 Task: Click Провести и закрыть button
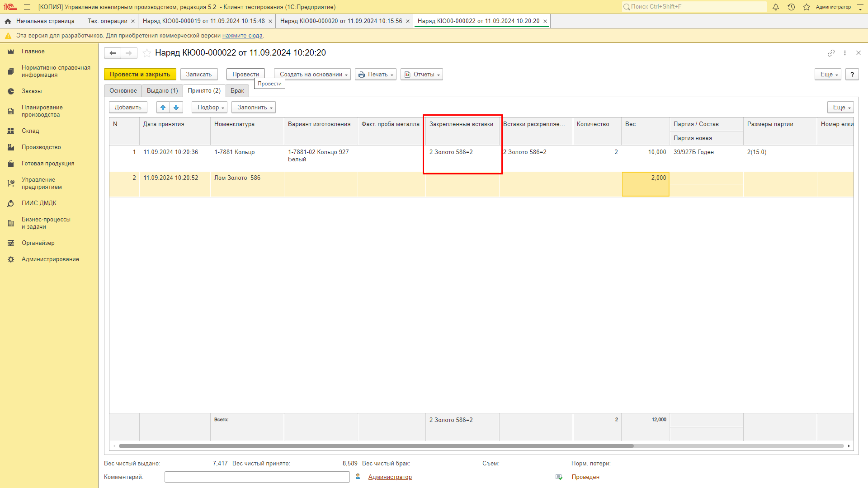(x=140, y=75)
